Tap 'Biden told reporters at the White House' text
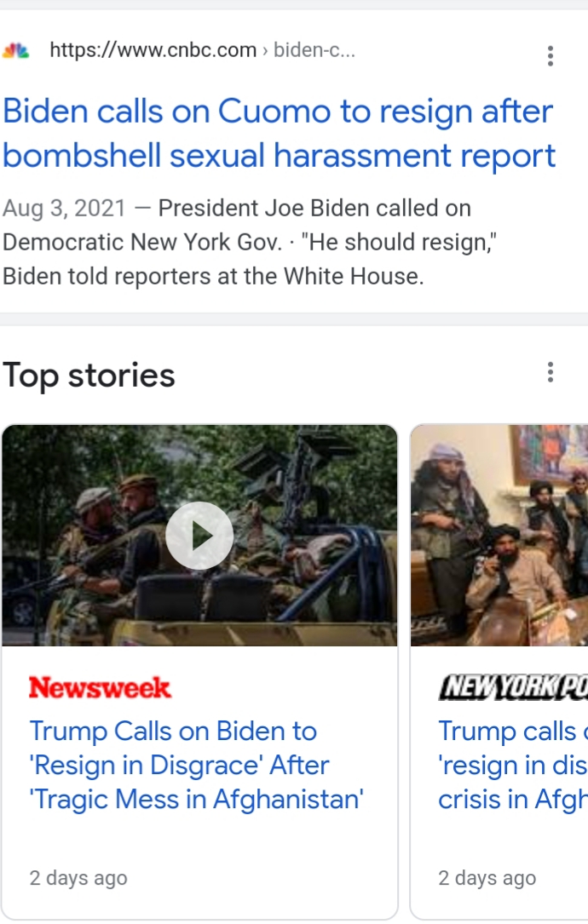 tap(213, 277)
